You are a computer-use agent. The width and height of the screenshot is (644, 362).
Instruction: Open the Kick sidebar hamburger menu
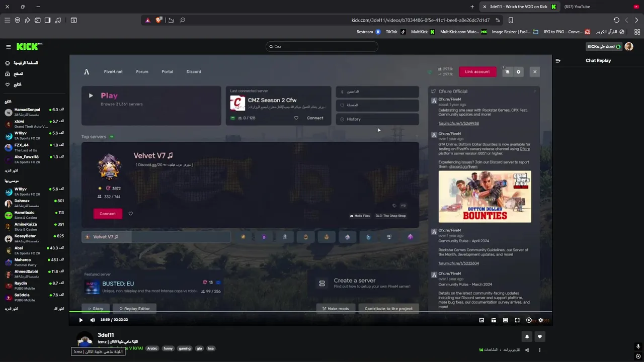[8, 47]
